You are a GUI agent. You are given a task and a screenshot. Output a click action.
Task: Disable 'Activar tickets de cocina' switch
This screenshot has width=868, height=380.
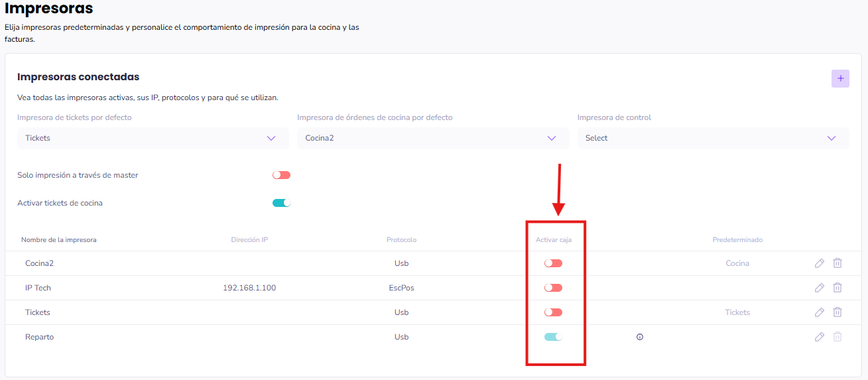(281, 203)
